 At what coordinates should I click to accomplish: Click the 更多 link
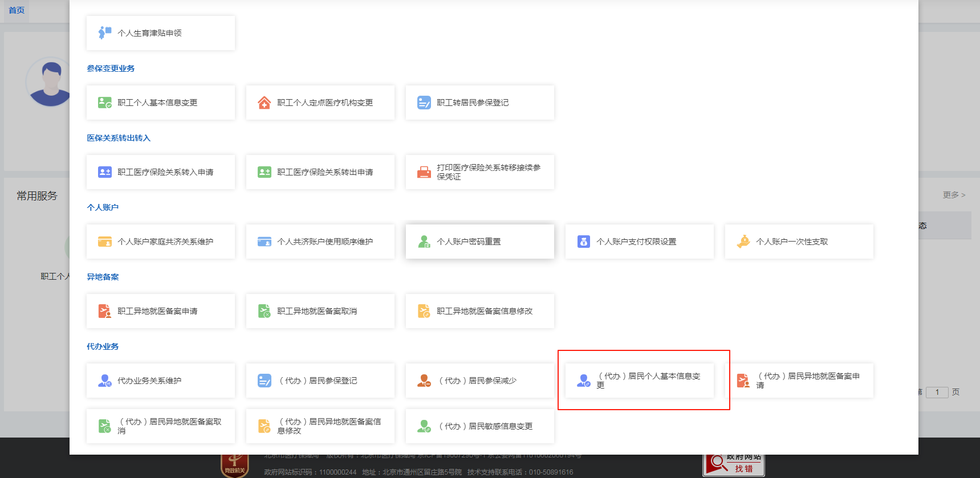click(954, 195)
